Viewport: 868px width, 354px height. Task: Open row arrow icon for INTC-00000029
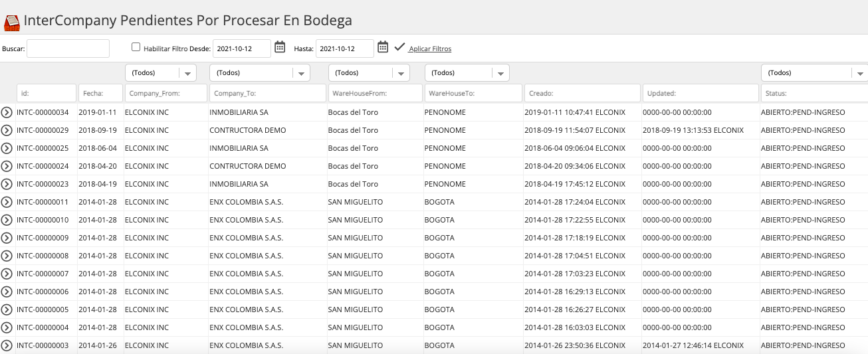click(7, 130)
